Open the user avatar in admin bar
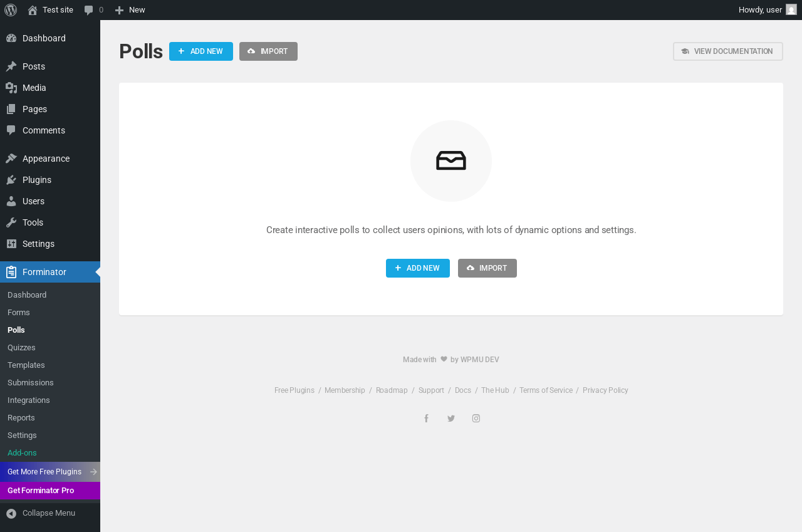This screenshot has height=532, width=802. click(791, 9)
